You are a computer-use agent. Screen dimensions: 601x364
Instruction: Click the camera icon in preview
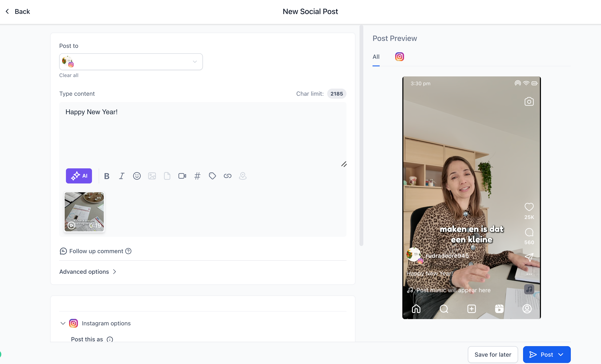tap(529, 101)
